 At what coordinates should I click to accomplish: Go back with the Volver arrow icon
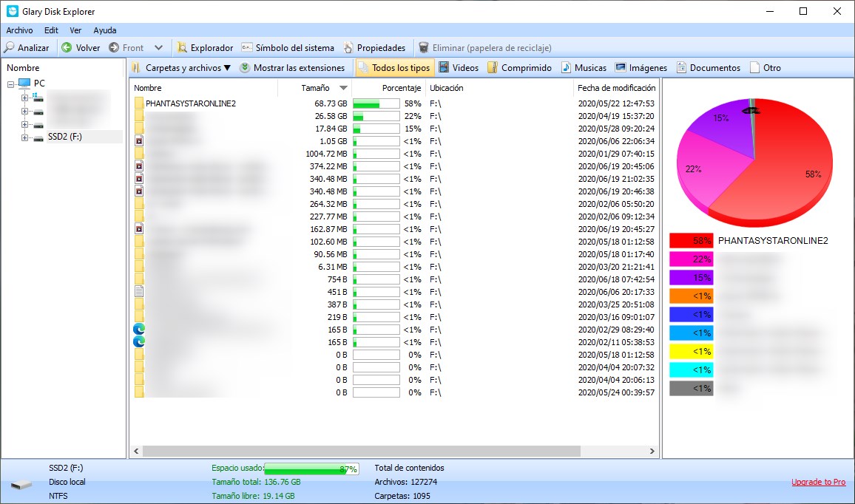point(67,47)
